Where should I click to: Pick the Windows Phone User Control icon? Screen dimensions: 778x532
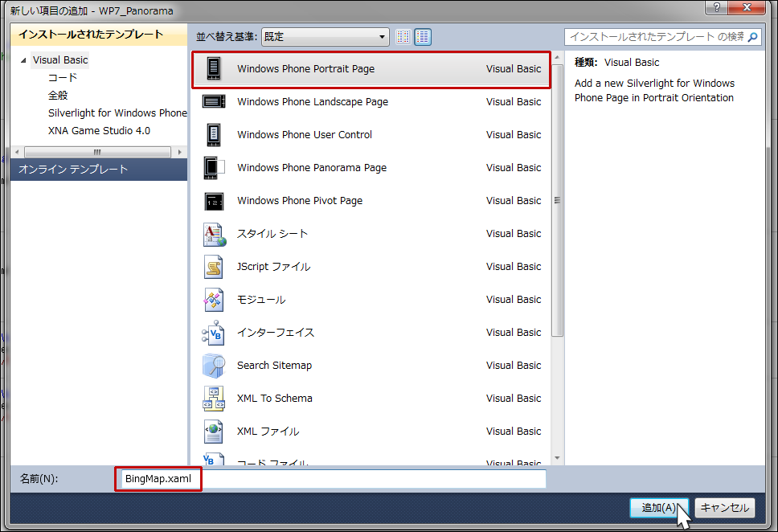tap(214, 135)
